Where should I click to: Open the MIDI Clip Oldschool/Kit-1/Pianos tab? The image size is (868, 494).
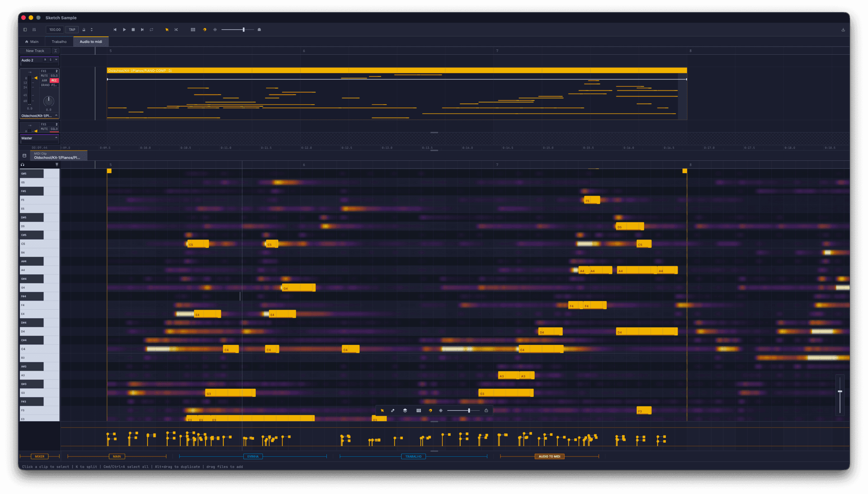point(59,156)
